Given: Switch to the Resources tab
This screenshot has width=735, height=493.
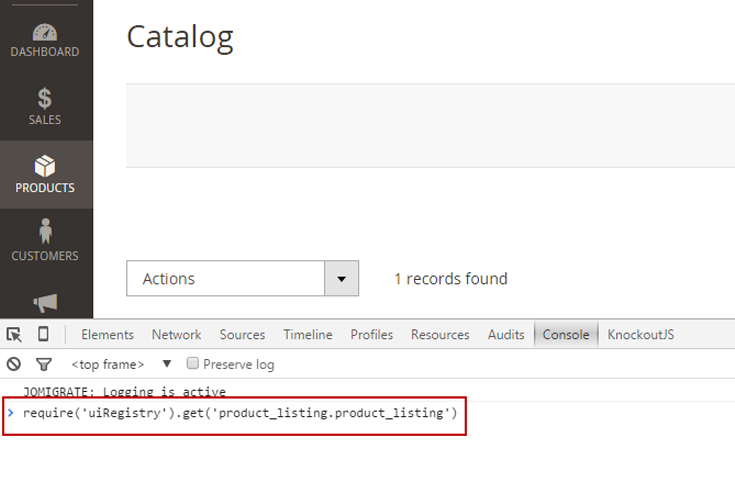Looking at the screenshot, I should point(440,335).
